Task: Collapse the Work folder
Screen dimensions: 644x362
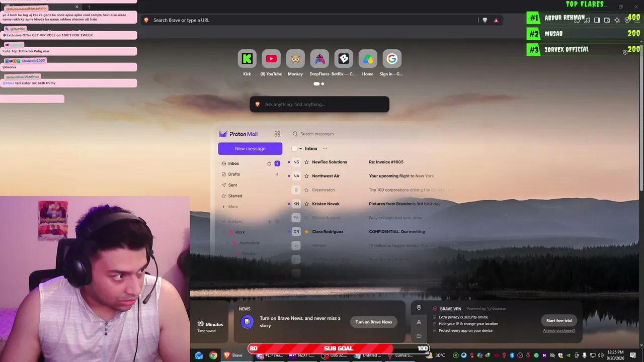Action: coord(224,232)
